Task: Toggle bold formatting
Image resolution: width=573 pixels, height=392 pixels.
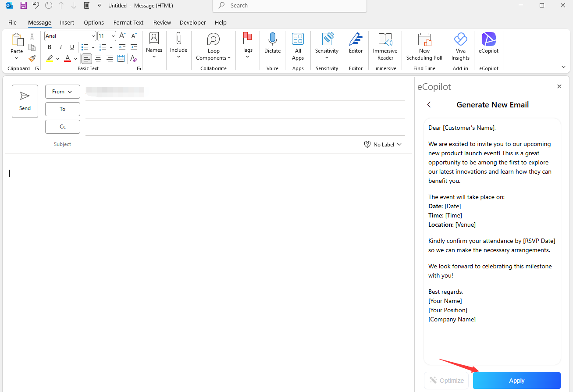Action: (x=50, y=47)
